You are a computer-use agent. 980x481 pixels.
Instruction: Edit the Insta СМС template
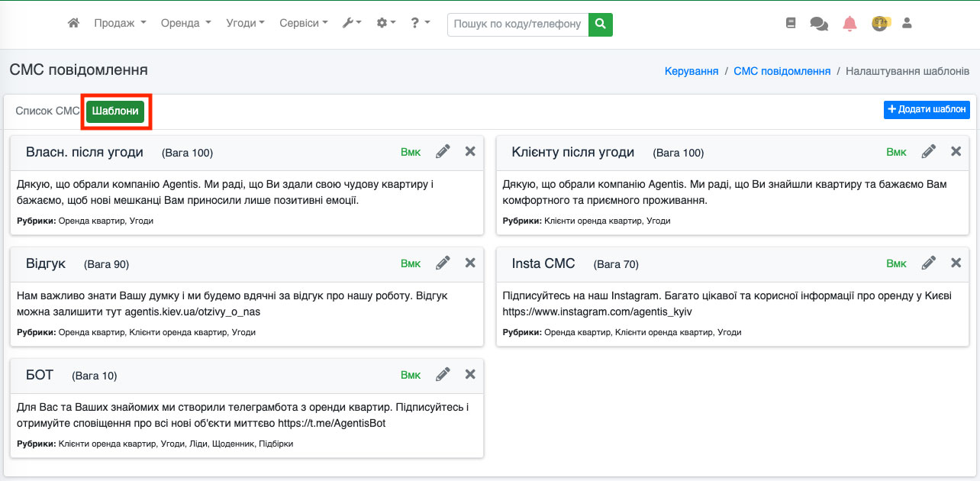point(928,263)
